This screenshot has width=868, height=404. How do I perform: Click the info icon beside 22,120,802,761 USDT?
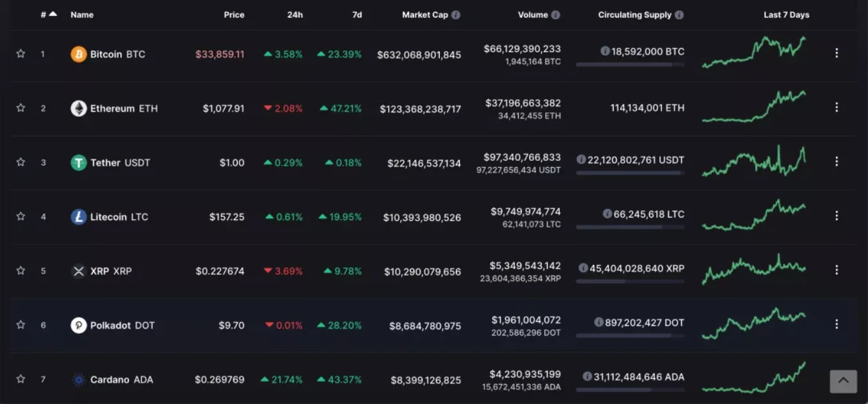coord(581,159)
